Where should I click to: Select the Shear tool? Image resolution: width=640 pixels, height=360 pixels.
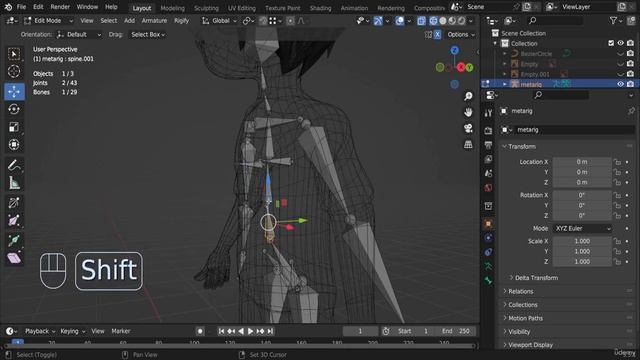pos(14,258)
